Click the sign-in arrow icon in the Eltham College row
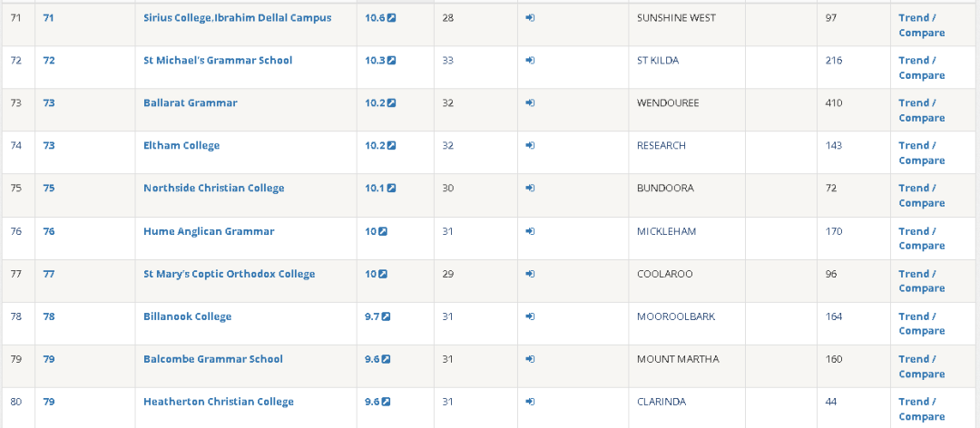 click(530, 146)
